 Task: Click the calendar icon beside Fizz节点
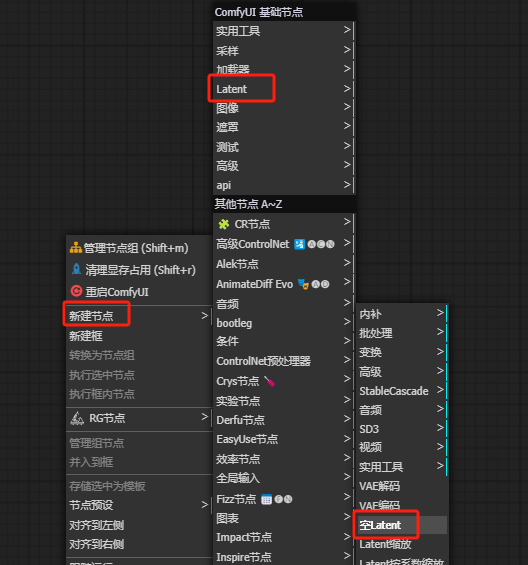(x=266, y=499)
